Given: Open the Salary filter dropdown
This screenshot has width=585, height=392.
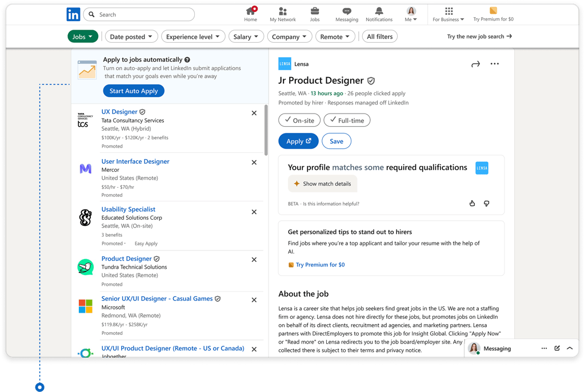Looking at the screenshot, I should (x=246, y=37).
